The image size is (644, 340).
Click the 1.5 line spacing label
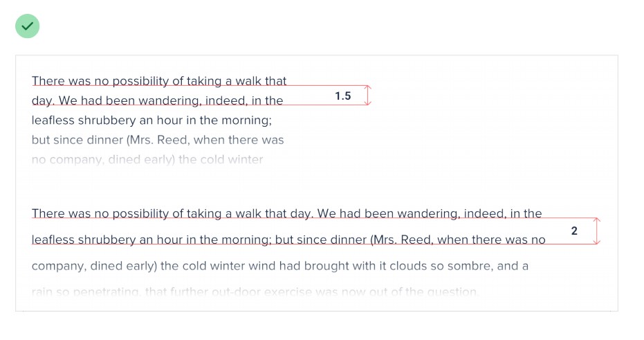point(343,96)
